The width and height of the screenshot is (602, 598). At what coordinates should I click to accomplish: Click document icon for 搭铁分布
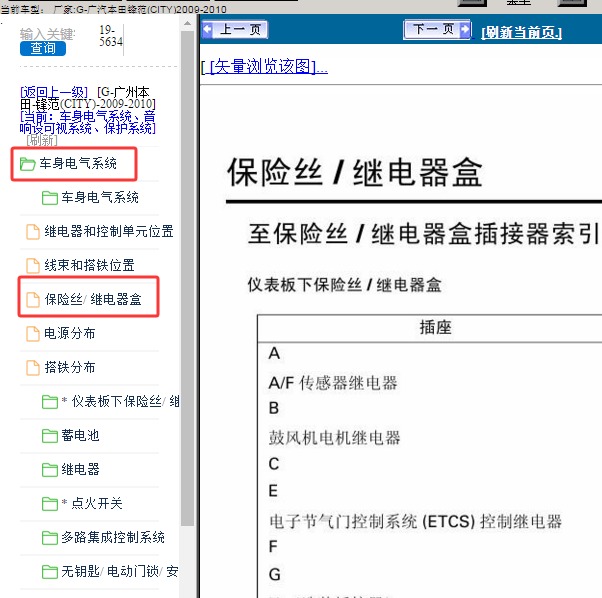click(32, 368)
